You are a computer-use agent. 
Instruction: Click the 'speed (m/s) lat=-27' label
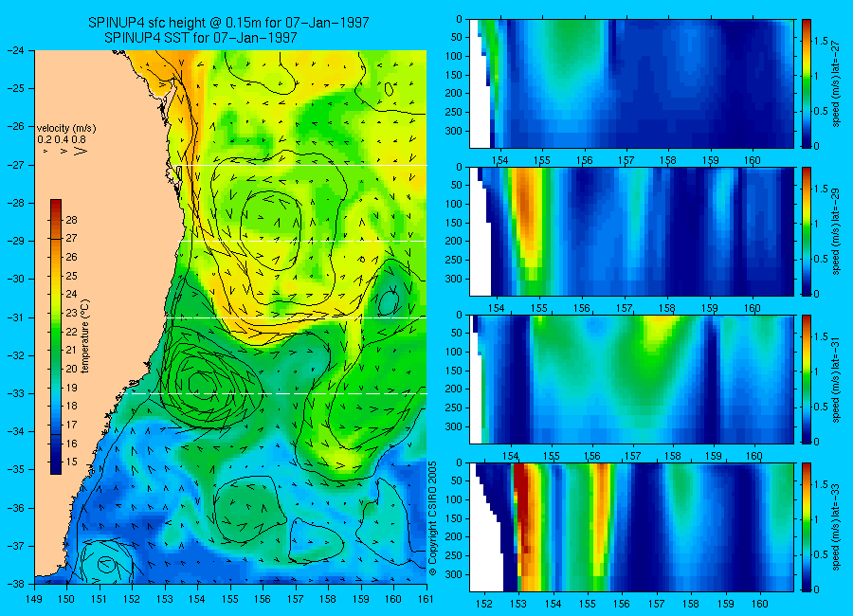[836, 83]
